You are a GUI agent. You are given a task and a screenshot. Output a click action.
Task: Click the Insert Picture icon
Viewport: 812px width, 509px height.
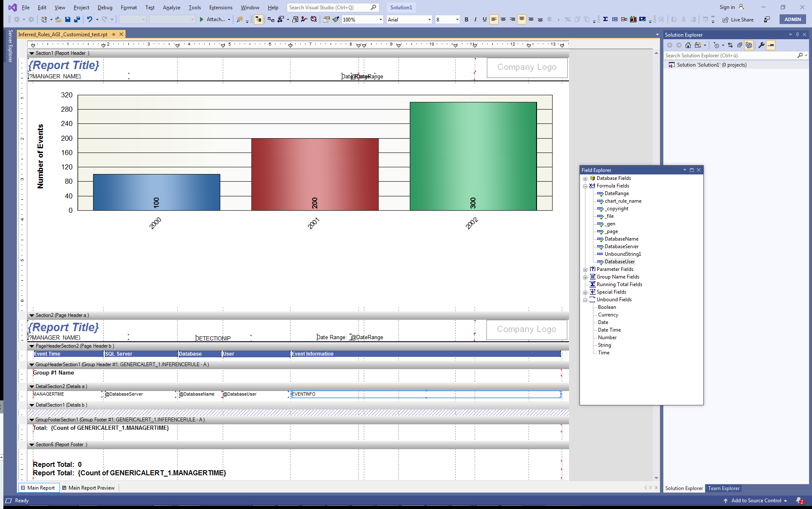[642, 19]
